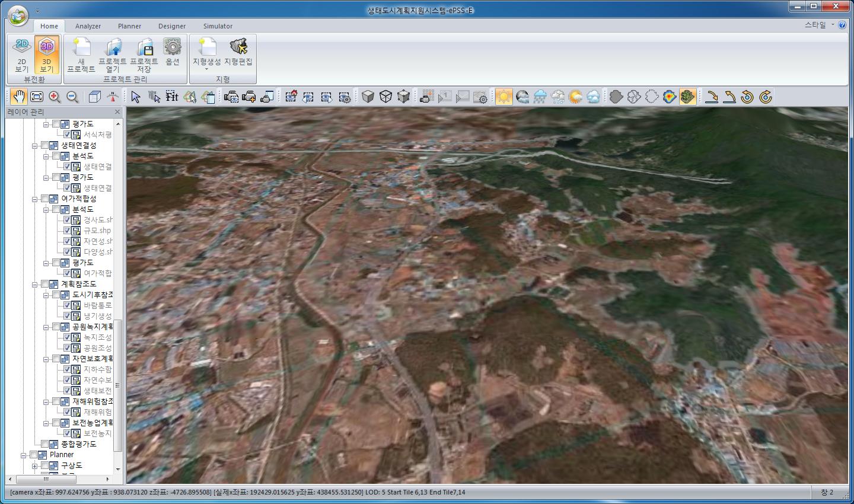Click the 새 프로젝트 button
This screenshot has height=504, width=854.
click(x=81, y=55)
